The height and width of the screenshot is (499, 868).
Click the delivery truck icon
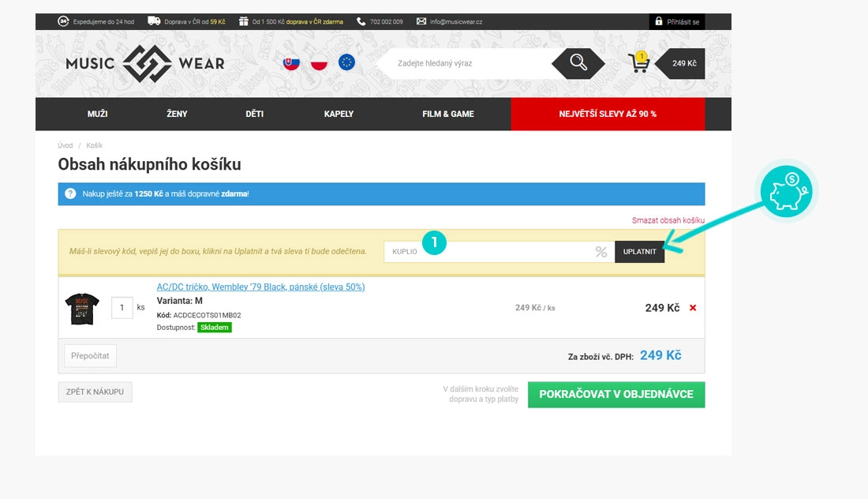(154, 21)
